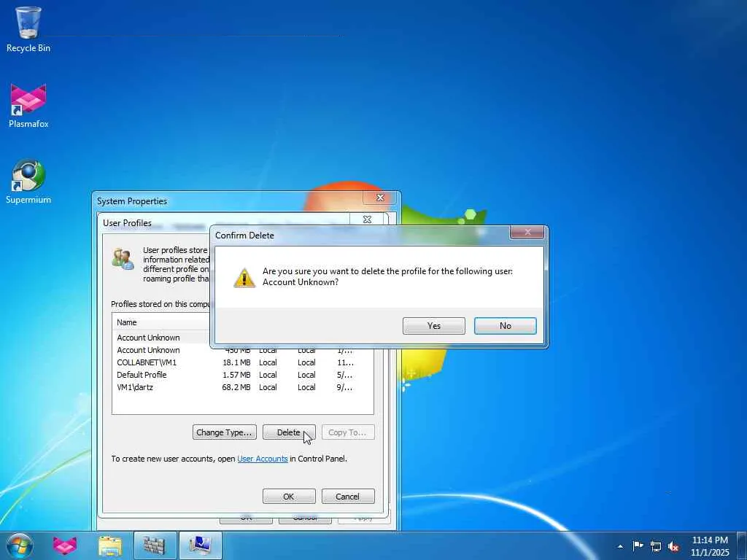Viewport: 747px width, 560px height.
Task: Decline deletion with the No button
Action: tap(505, 326)
